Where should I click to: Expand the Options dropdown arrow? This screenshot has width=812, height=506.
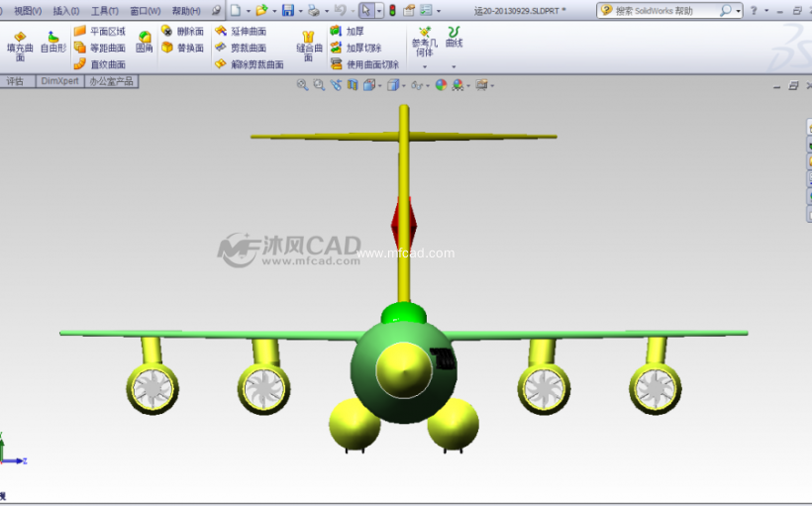coord(439,11)
